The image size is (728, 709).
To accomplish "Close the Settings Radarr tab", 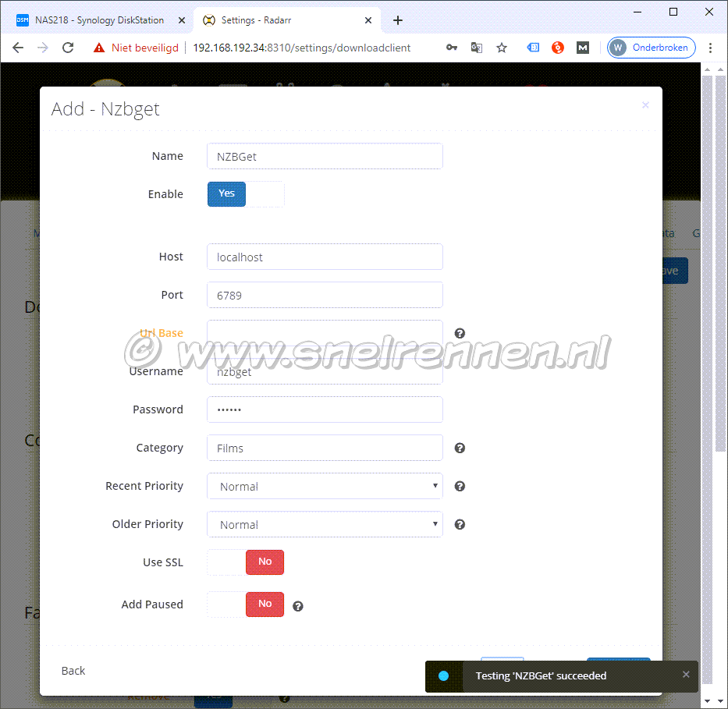I will pyautogui.click(x=368, y=20).
